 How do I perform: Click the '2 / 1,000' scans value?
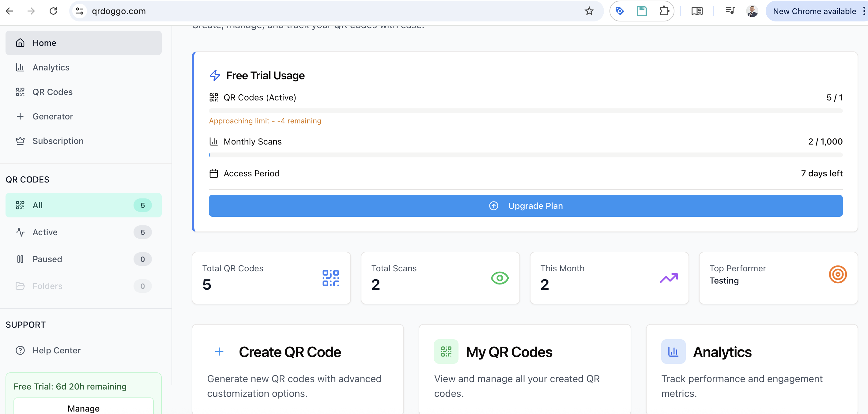point(825,141)
